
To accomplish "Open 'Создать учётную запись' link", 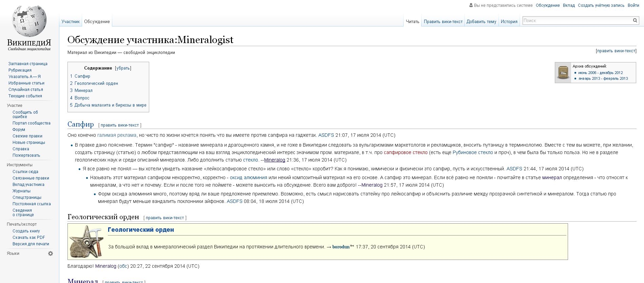I will point(601,5).
